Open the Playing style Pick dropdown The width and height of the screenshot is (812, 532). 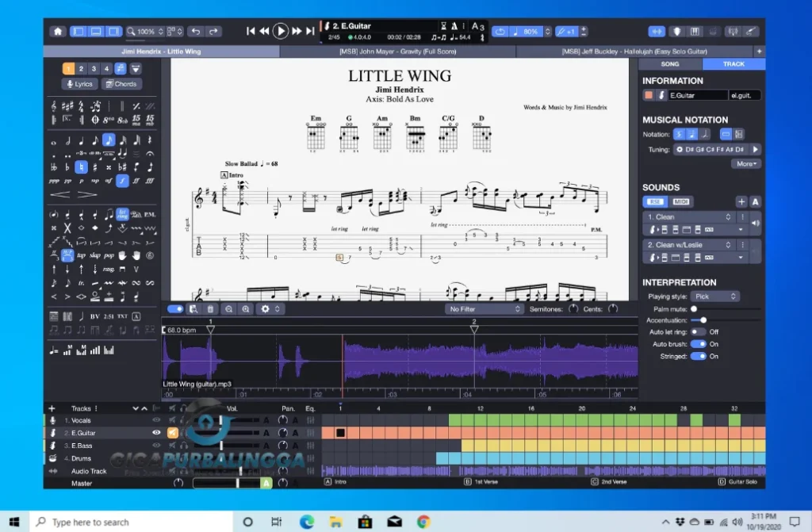tap(715, 297)
